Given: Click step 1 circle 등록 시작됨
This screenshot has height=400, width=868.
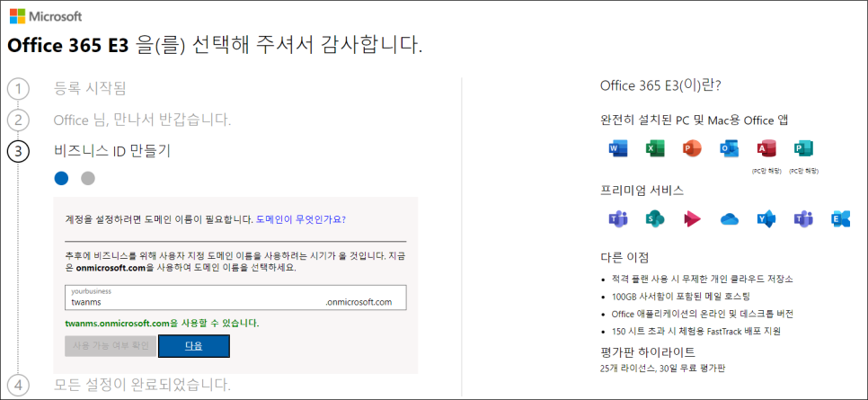Looking at the screenshot, I should click(x=18, y=89).
